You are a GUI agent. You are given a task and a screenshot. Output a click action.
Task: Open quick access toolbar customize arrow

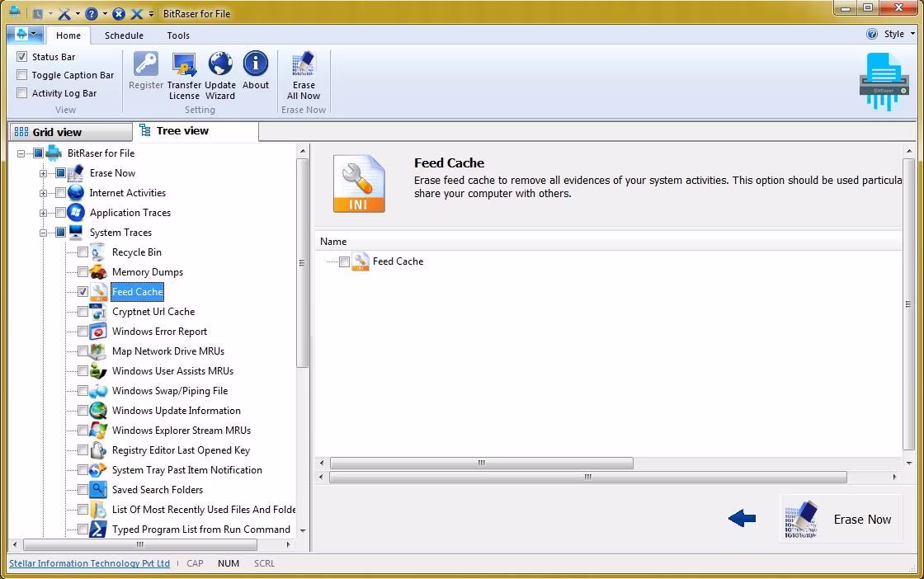152,13
